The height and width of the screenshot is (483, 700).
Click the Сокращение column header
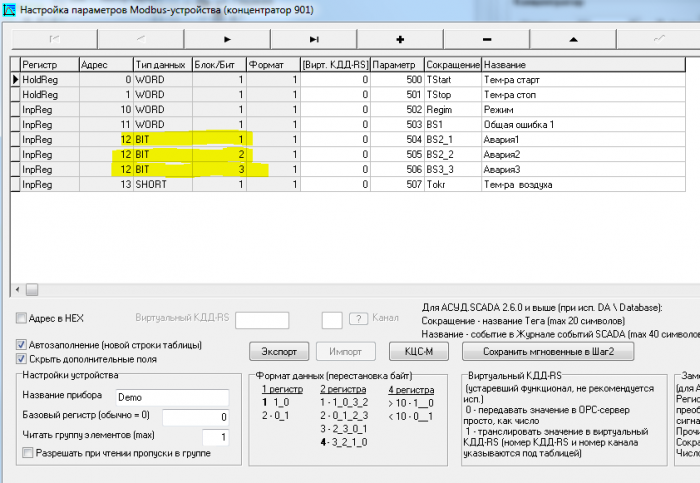453,65
